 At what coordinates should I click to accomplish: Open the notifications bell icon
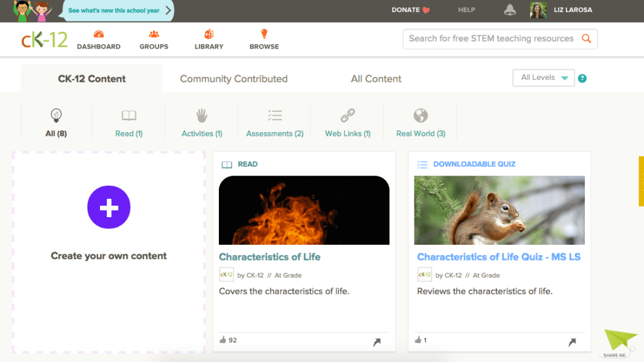point(509,10)
